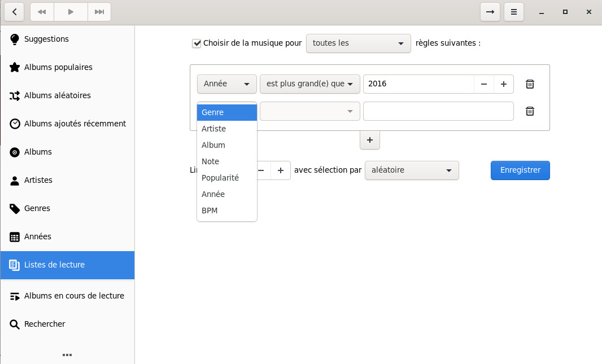Click the Enregistrer button
Screen dimensions: 602x364
click(x=520, y=170)
